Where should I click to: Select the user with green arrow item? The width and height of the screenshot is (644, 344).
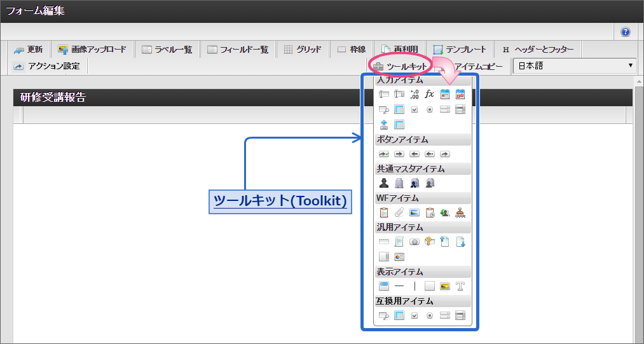pyautogui.click(x=445, y=212)
